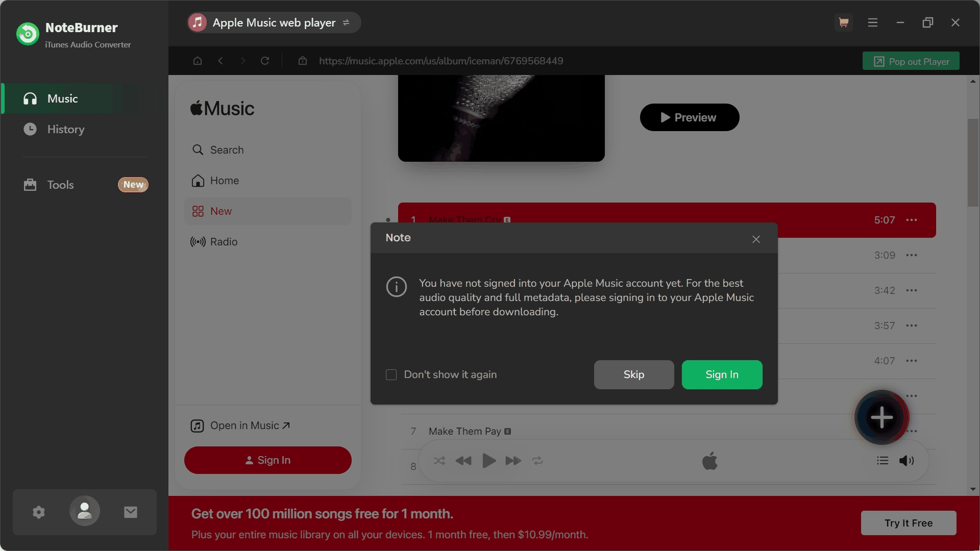Viewport: 980px width, 551px height.
Task: Click the user profile avatar
Action: point(85,511)
